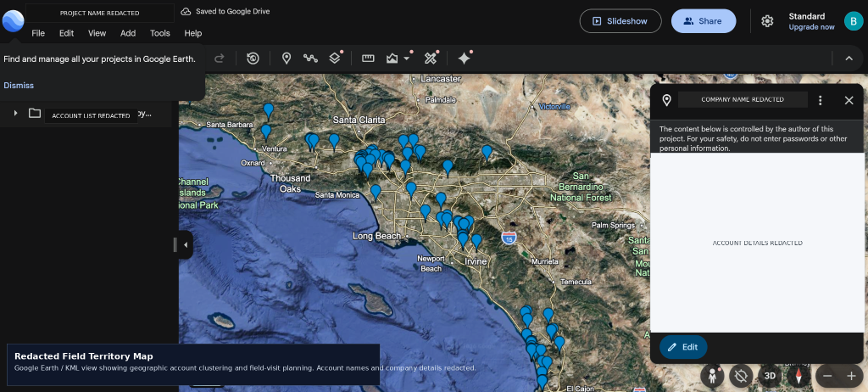Screen dimensions: 868x392
Task: Collapse the side panel with arrow handle
Action: [186, 244]
